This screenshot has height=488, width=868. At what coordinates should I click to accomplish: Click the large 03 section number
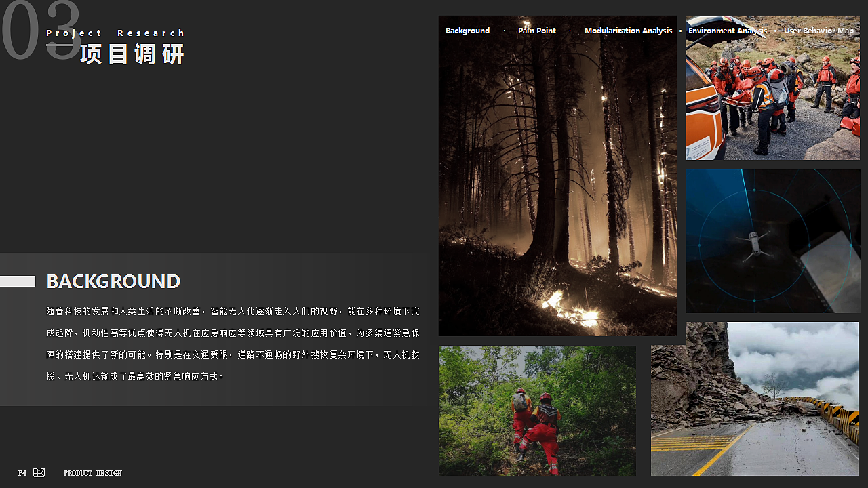[x=41, y=30]
